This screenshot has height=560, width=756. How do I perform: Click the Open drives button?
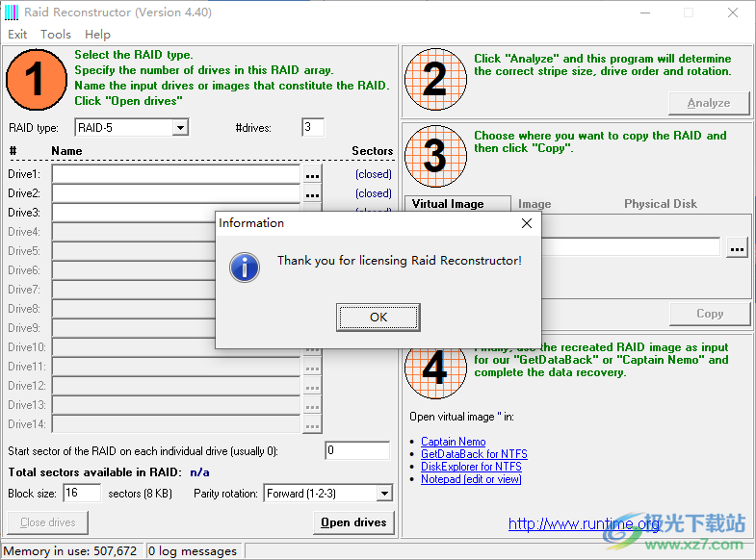[353, 522]
